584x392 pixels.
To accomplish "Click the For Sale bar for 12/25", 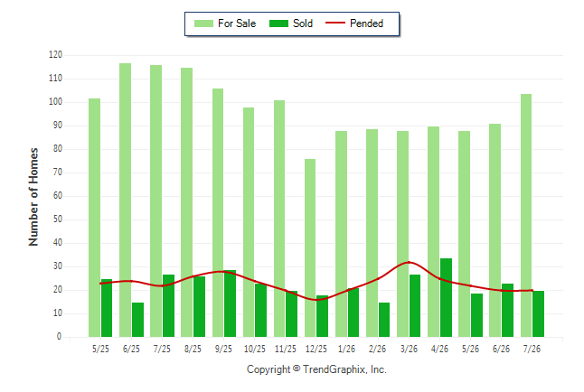I will click(x=310, y=248).
